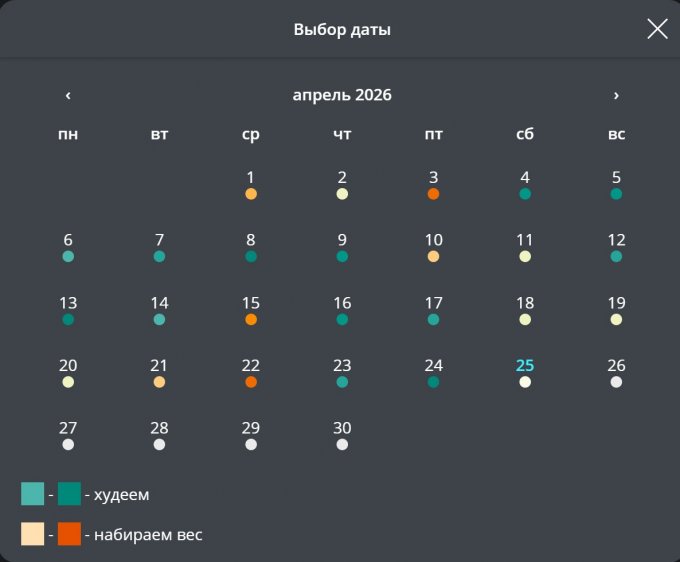This screenshot has height=562, width=680.
Task: Go to previous month arrow
Action: tap(68, 96)
